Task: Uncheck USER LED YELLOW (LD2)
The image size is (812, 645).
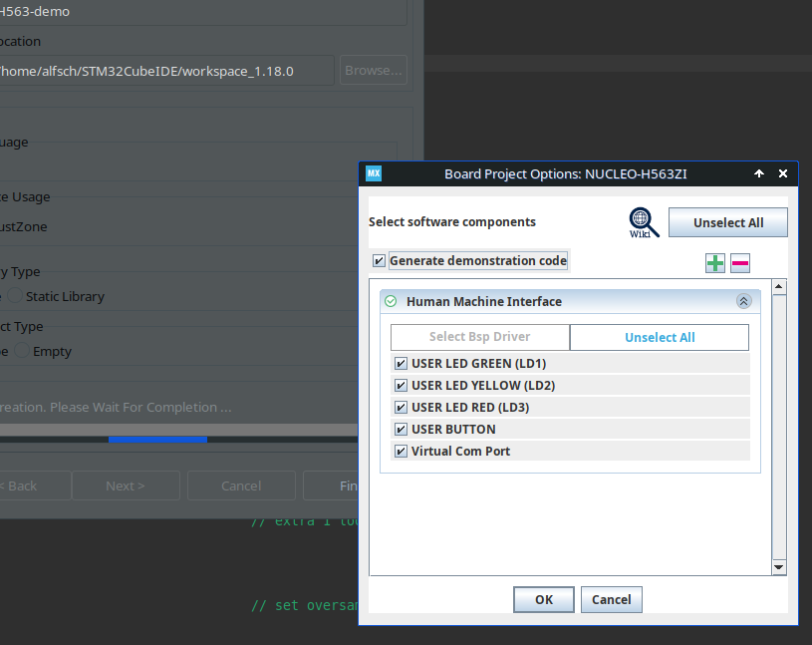Action: (x=401, y=386)
